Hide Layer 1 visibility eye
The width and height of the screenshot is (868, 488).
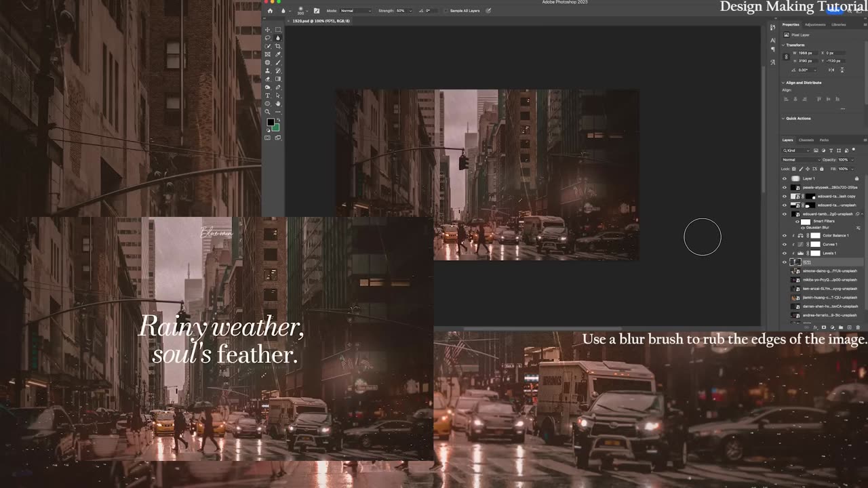pos(785,178)
